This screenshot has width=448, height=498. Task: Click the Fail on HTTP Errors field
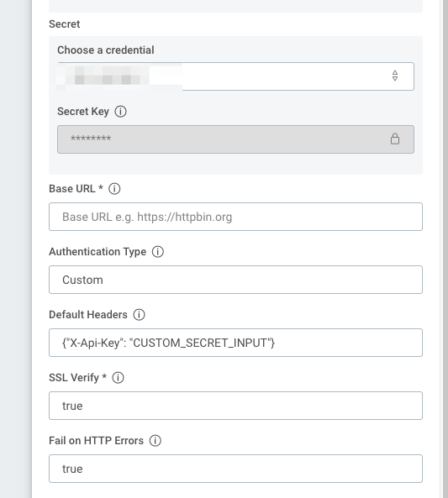[235, 469]
